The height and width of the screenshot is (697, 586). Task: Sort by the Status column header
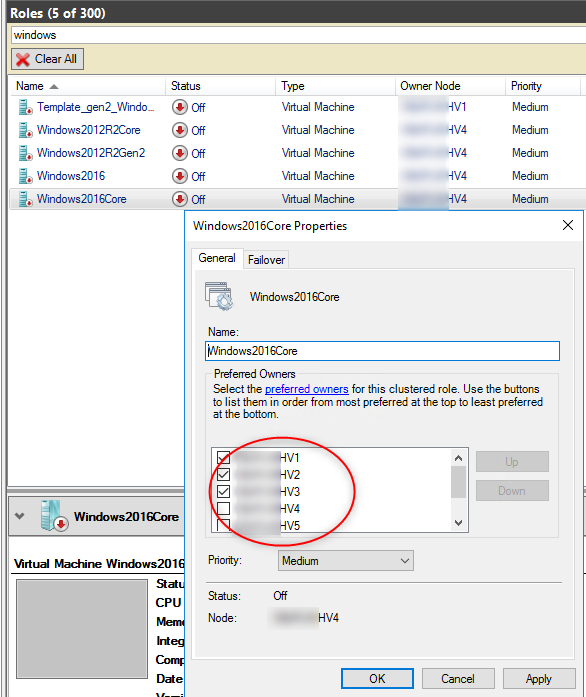pos(221,86)
